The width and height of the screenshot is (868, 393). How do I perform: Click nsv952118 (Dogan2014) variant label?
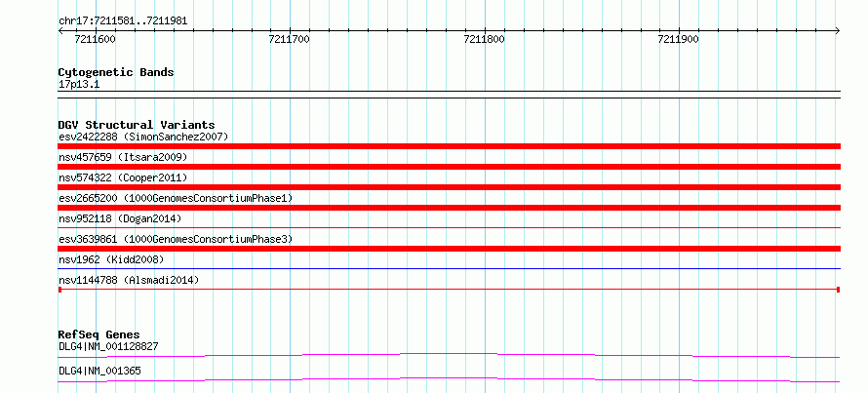pos(120,218)
